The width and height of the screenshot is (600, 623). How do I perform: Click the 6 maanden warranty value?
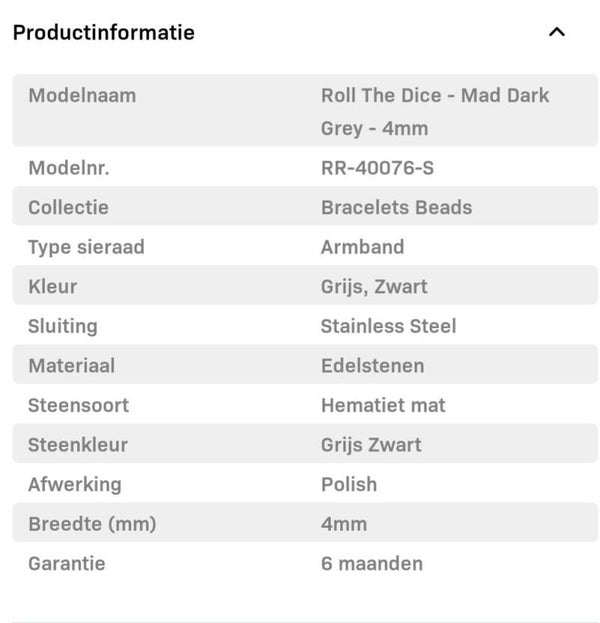tap(372, 563)
